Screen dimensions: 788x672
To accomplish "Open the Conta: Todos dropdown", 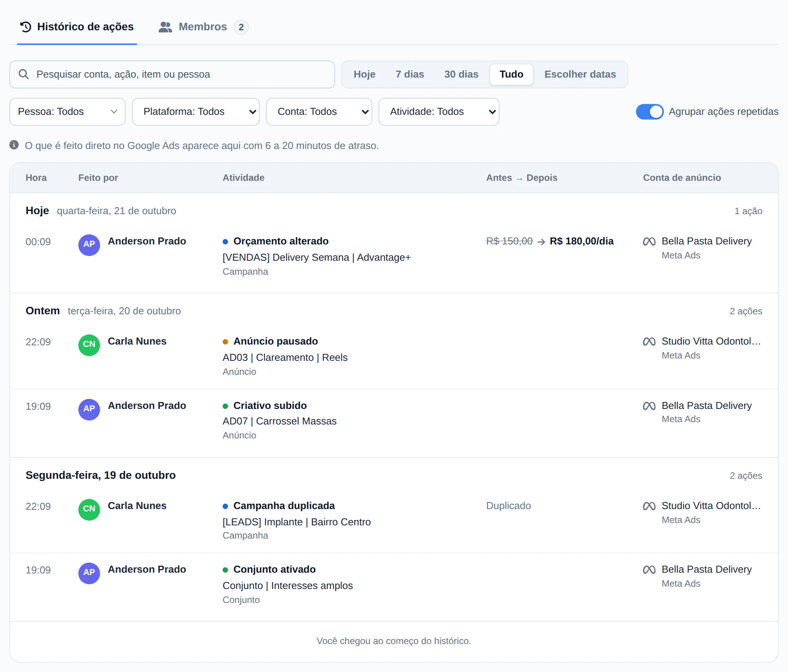I will [x=319, y=112].
